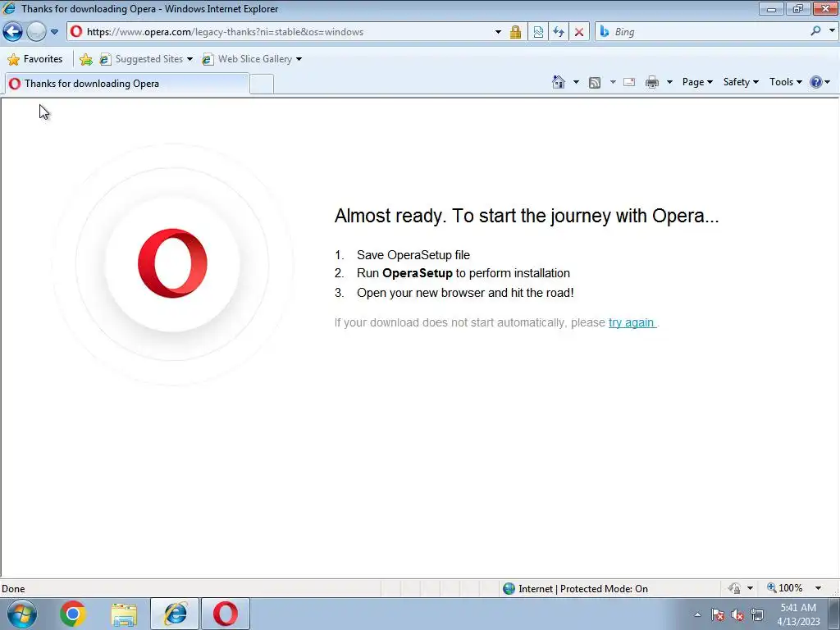Image resolution: width=840 pixels, height=630 pixels.
Task: Click the 'Almost ready' heading text
Action: point(527,216)
